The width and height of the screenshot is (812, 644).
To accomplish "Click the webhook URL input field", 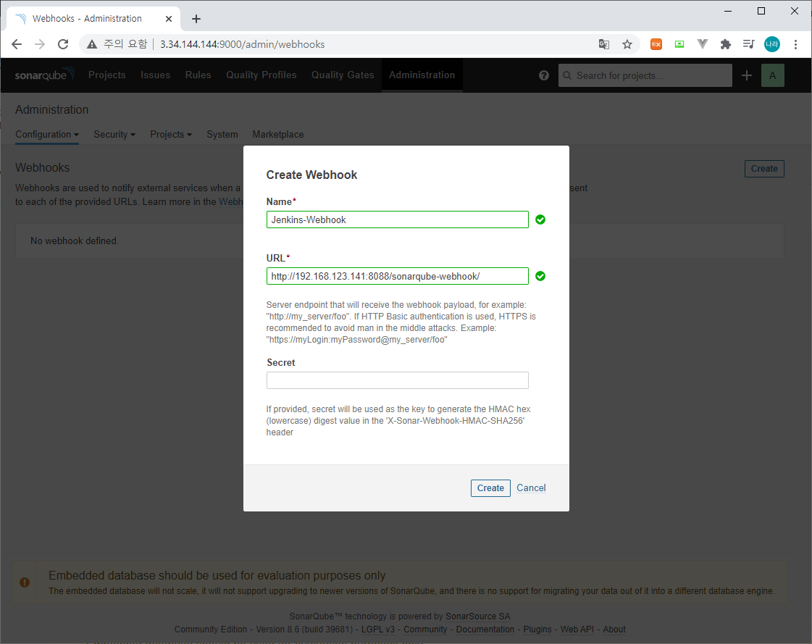I will tap(397, 276).
